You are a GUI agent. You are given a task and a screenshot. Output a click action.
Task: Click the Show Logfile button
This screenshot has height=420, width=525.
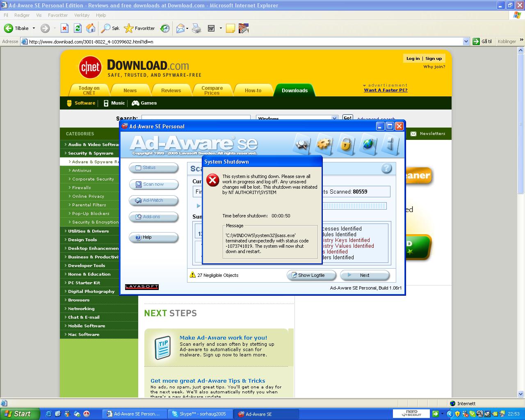[x=312, y=275]
